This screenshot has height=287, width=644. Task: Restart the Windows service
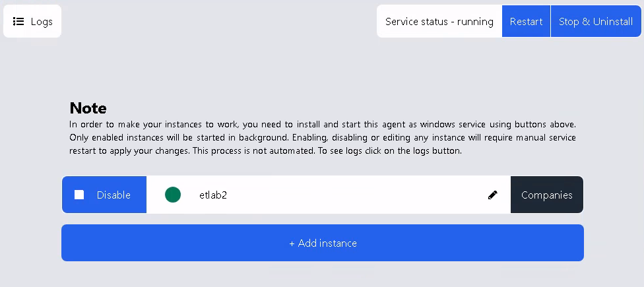[x=526, y=22]
